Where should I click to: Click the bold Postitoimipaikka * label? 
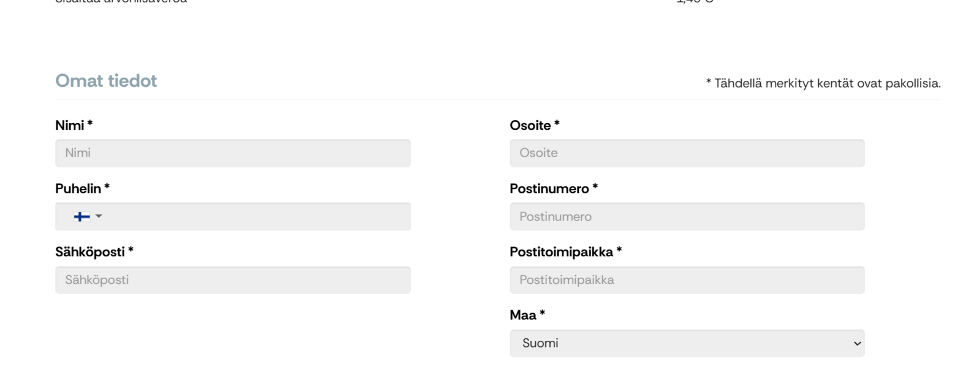tap(566, 252)
